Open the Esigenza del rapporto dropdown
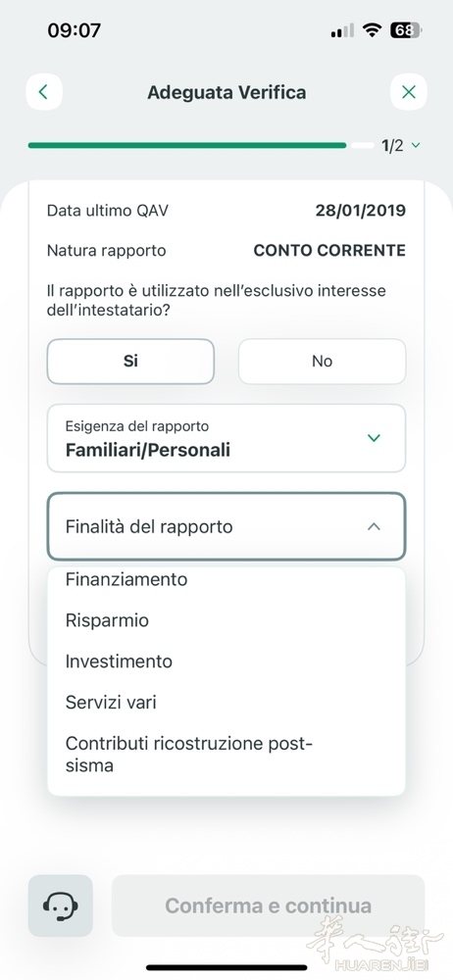 226,438
